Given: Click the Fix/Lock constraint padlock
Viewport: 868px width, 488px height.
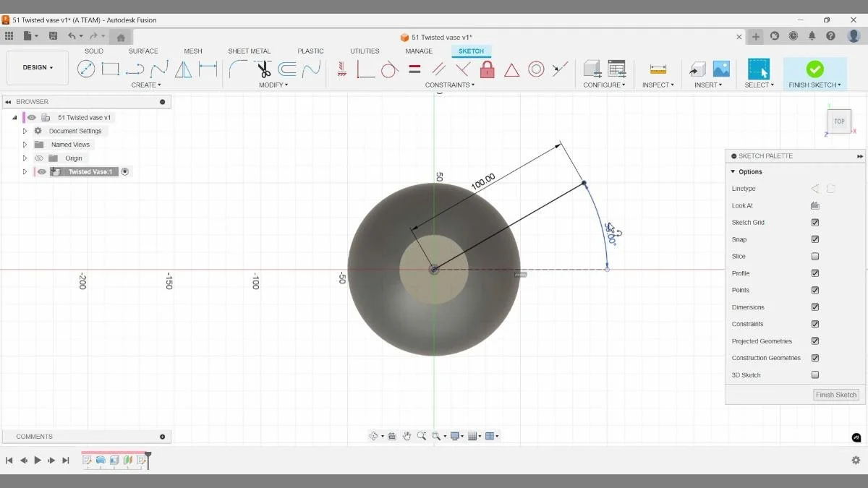Looking at the screenshot, I should tap(488, 69).
